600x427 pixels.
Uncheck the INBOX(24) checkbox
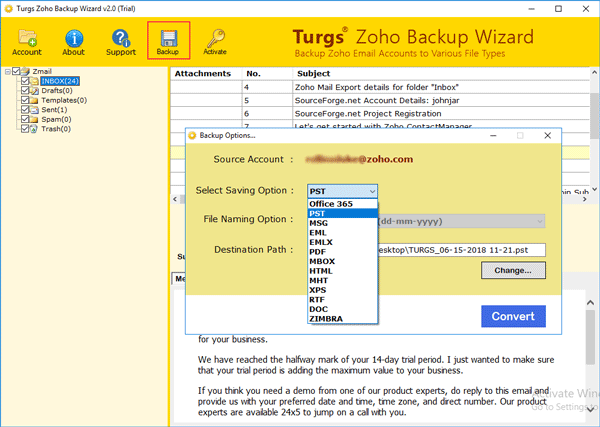tap(25, 81)
